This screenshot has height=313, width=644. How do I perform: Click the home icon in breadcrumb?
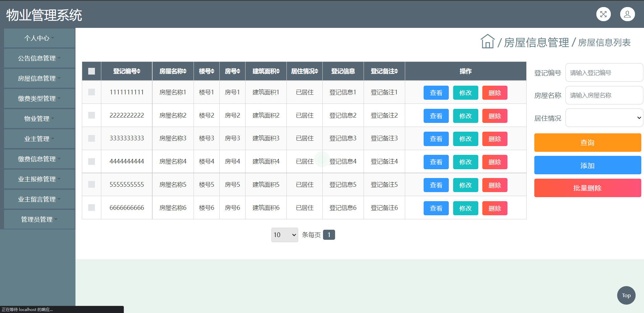pos(487,42)
